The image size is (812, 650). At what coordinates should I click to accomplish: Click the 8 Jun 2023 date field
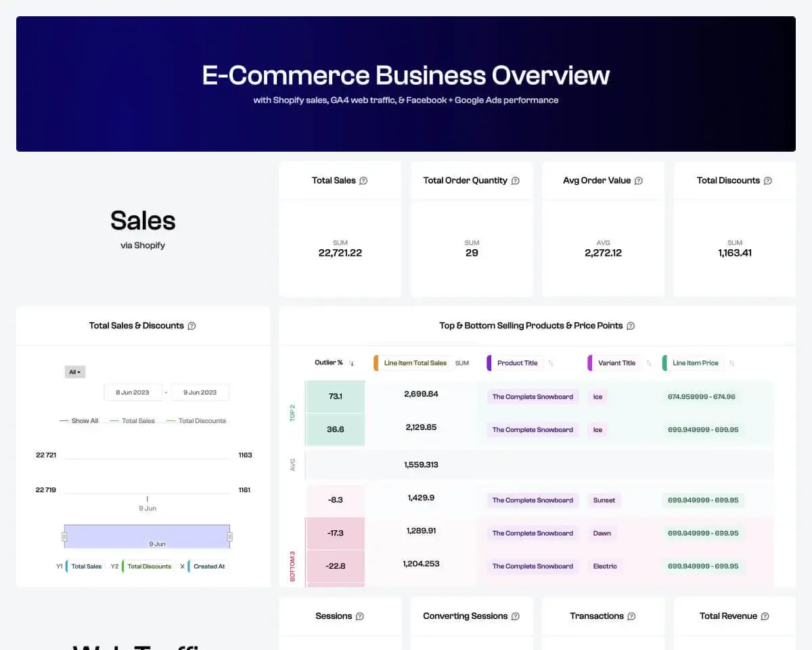133,392
